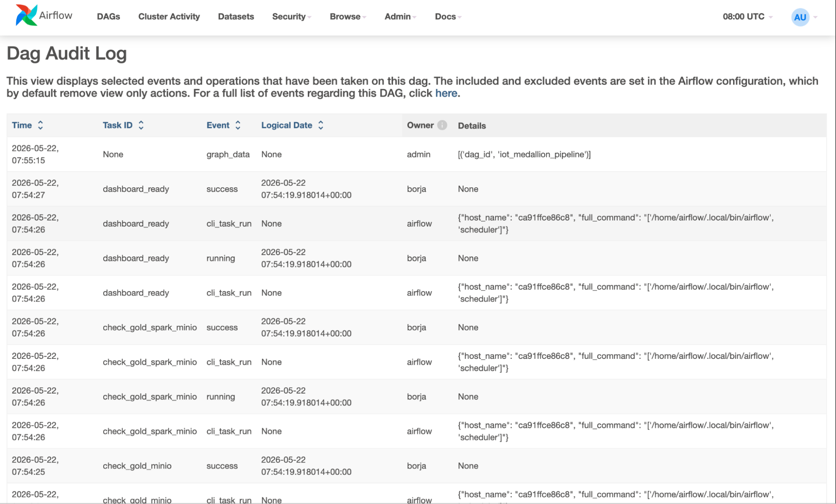Click the Airflow brand text

coord(56,15)
